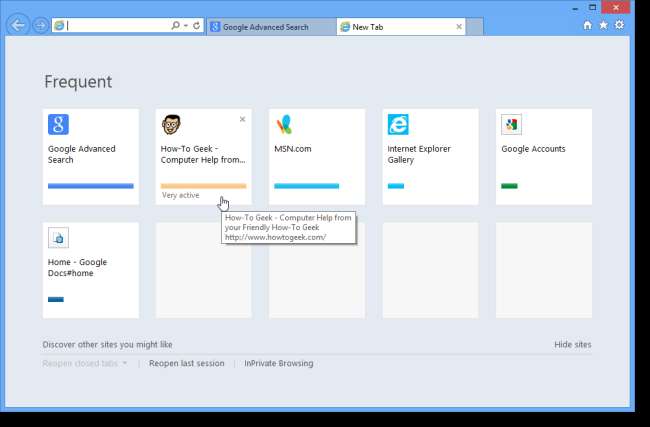650x427 pixels.
Task: Click the Google Accounts tile icon
Action: coord(512,124)
